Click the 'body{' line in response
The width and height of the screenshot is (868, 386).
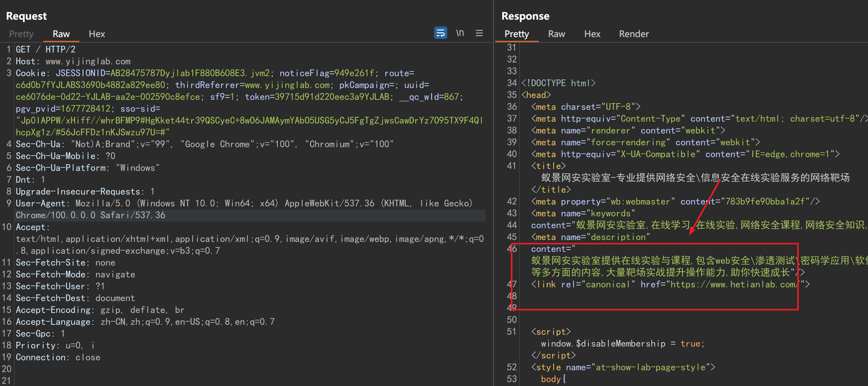(553, 379)
